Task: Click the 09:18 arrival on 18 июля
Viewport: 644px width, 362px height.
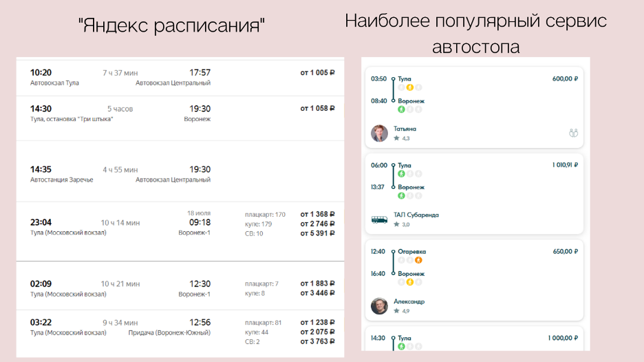Action: pyautogui.click(x=200, y=222)
